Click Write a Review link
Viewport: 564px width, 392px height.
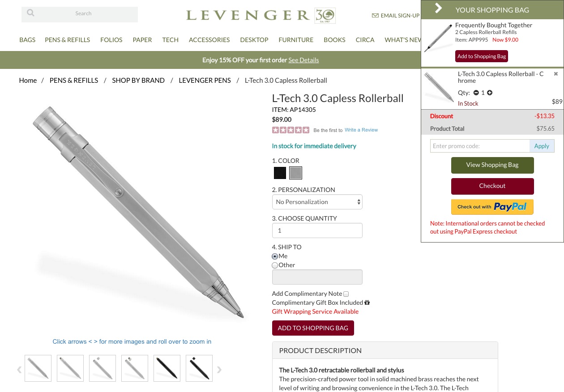point(361,130)
